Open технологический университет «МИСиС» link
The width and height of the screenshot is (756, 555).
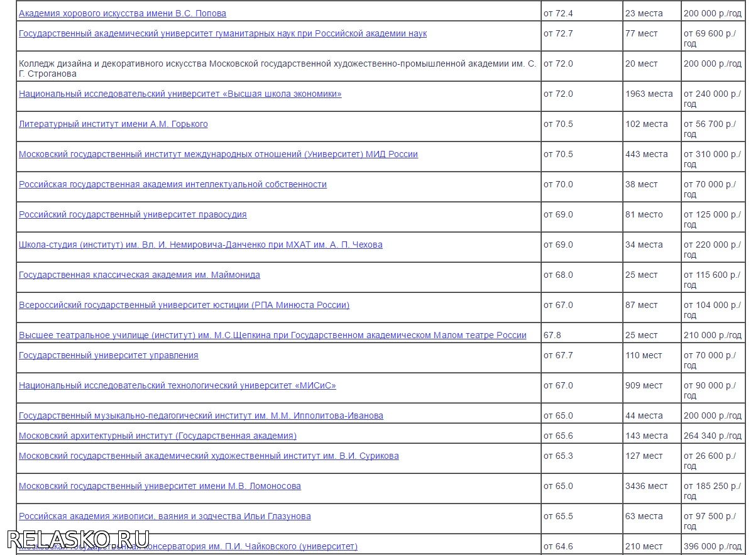pyautogui.click(x=177, y=385)
